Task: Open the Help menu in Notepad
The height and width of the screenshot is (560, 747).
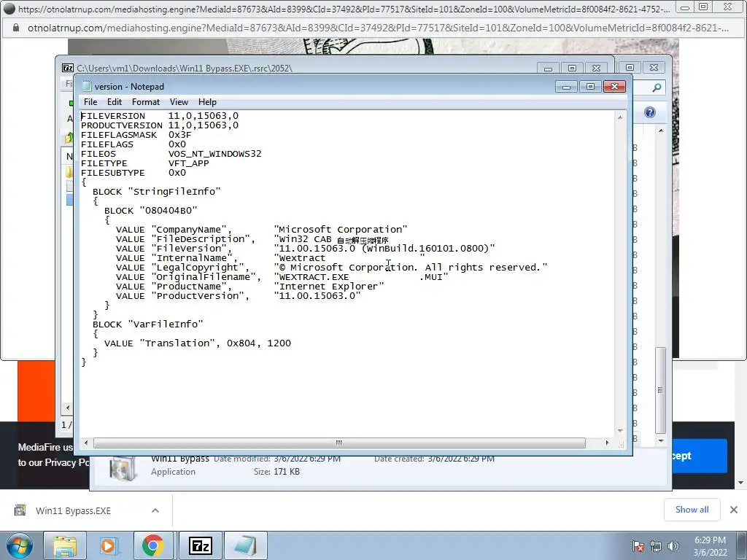Action: pos(207,102)
